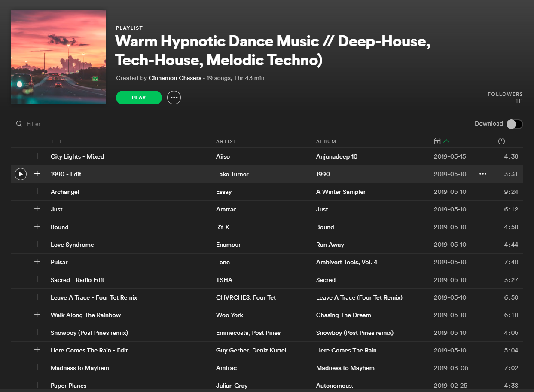Viewport: 534px width, 392px height.
Task: Click the date-added calendar icon
Action: [437, 141]
